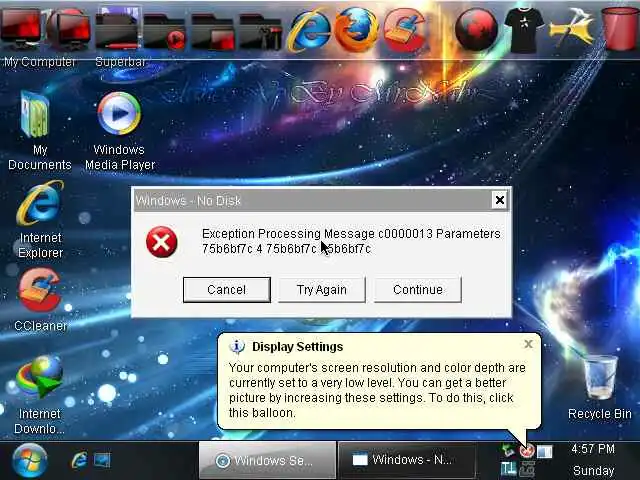This screenshot has height=480, width=640.
Task: Open the second red monitor dock icon
Action: [68, 29]
